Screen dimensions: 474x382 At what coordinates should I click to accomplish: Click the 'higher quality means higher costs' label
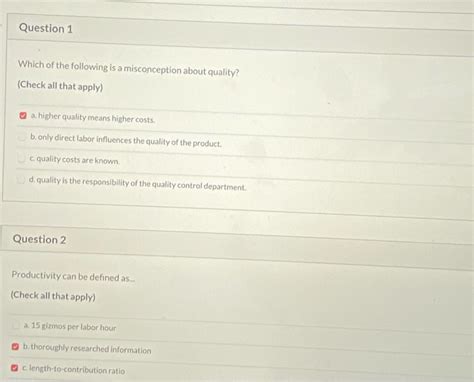tap(93, 118)
